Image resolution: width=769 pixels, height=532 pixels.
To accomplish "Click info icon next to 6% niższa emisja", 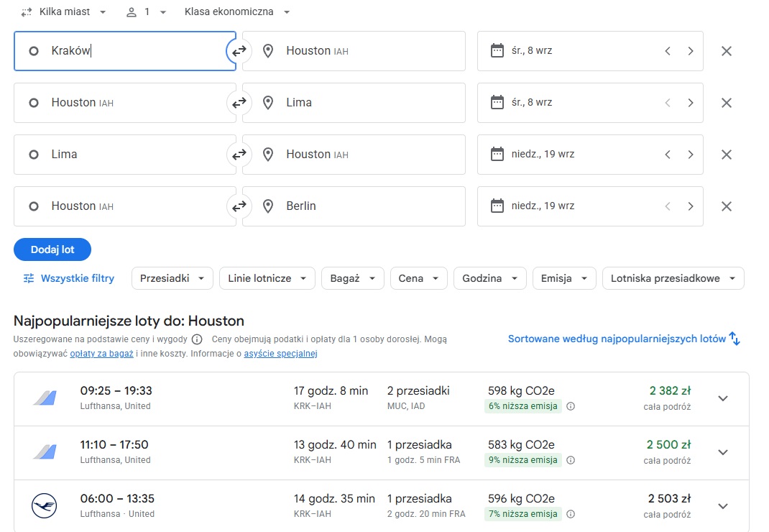I will [x=571, y=406].
